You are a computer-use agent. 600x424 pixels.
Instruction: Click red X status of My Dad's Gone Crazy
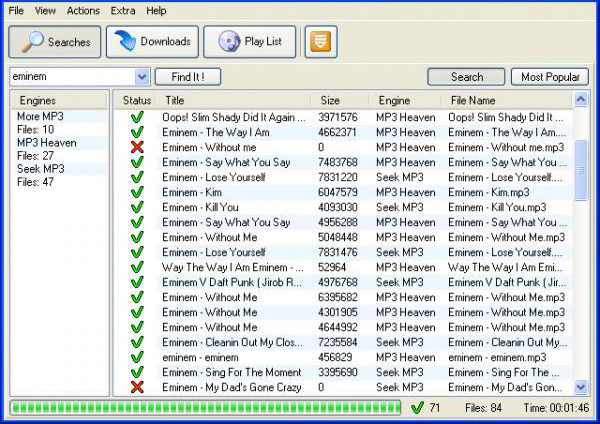tap(137, 387)
